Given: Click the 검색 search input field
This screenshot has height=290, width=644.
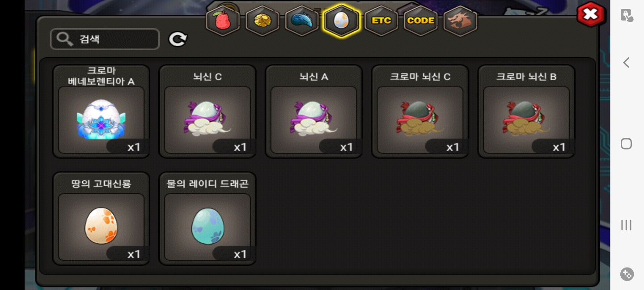Looking at the screenshot, I should point(105,39).
